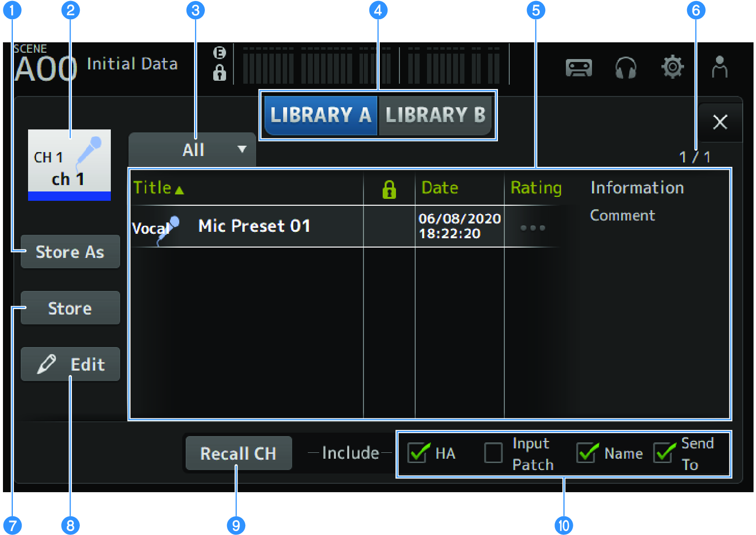The height and width of the screenshot is (535, 756).
Task: Click the lock icon column header
Action: pyautogui.click(x=389, y=189)
